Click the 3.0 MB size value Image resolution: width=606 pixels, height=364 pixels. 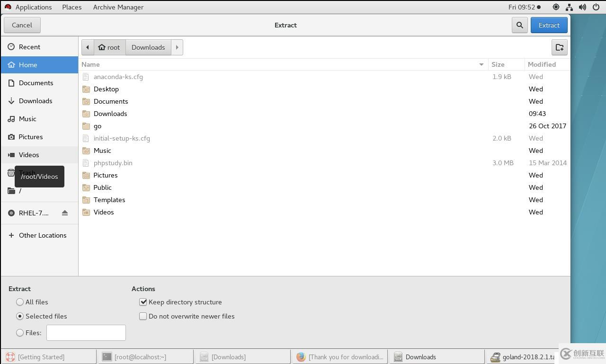click(503, 163)
